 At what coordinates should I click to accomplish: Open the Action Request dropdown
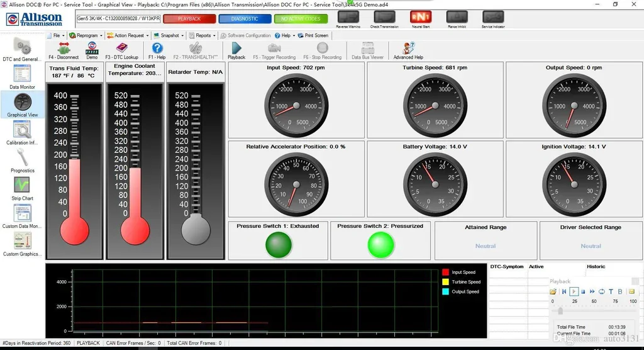click(x=128, y=35)
